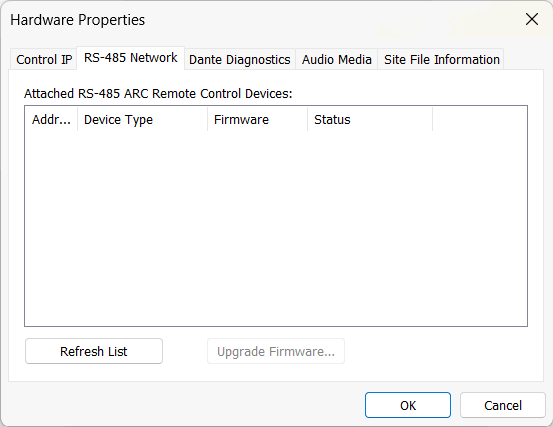Click the Device Type column header
Screen dimensions: 553x427
[x=142, y=120]
